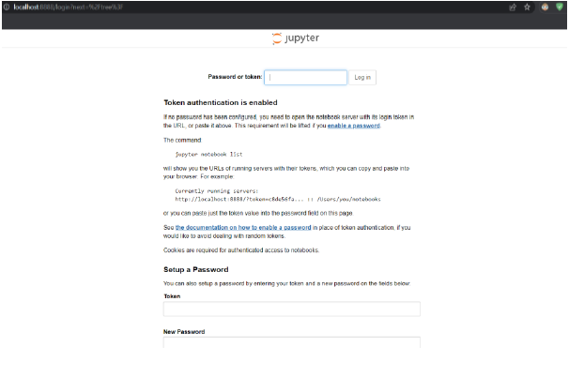Click the share page icon in address bar

click(513, 8)
